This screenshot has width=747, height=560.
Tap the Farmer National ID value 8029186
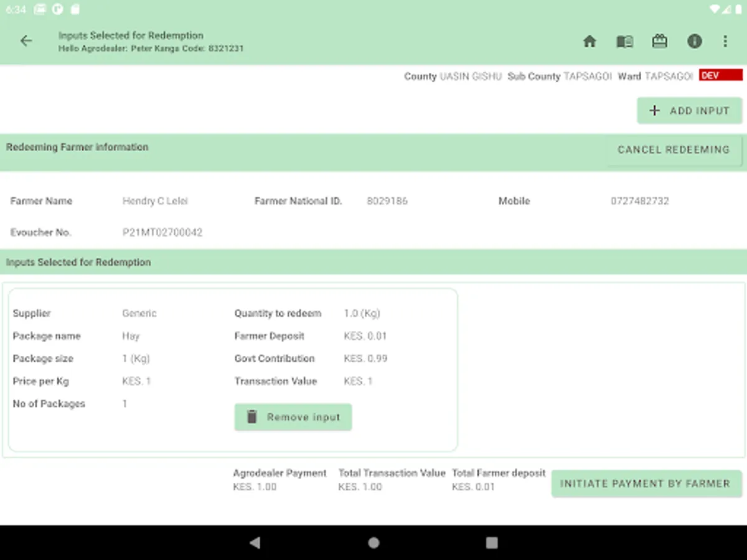tap(387, 201)
